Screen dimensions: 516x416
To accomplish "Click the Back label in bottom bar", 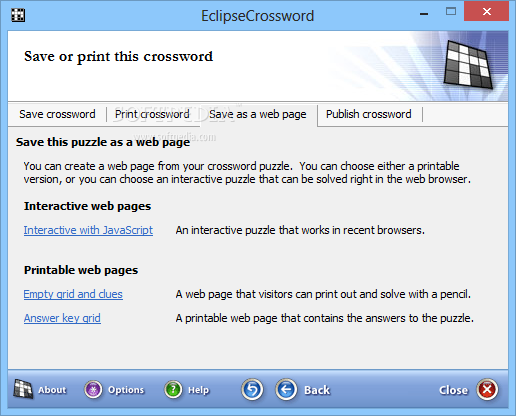I will click(317, 390).
